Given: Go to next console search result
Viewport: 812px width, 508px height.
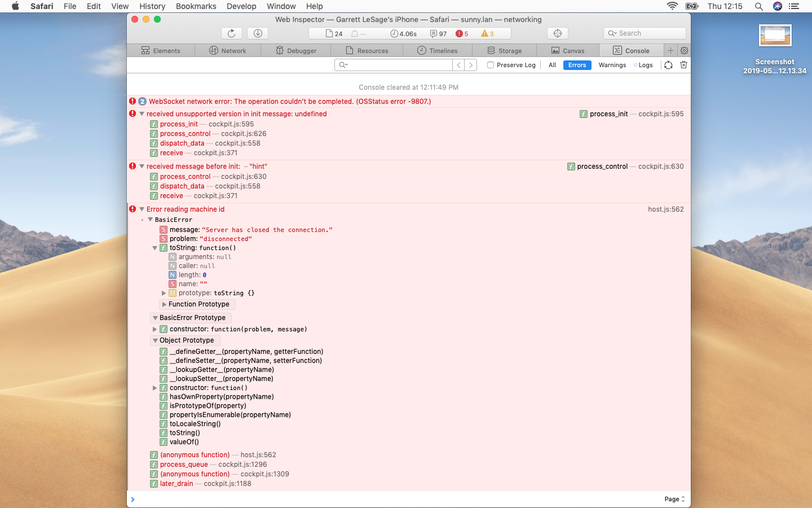Looking at the screenshot, I should tap(471, 65).
